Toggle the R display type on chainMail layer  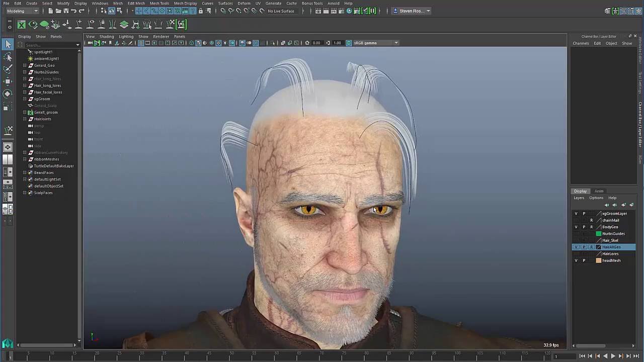[591, 220]
